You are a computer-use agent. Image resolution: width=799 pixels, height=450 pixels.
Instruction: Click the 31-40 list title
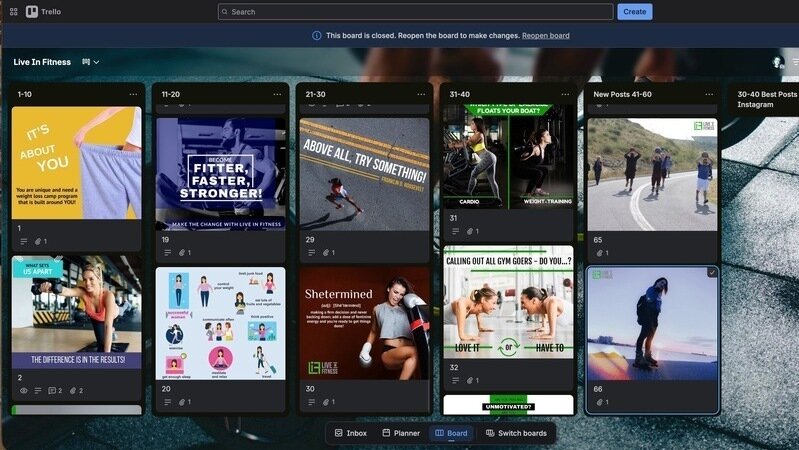click(x=460, y=94)
